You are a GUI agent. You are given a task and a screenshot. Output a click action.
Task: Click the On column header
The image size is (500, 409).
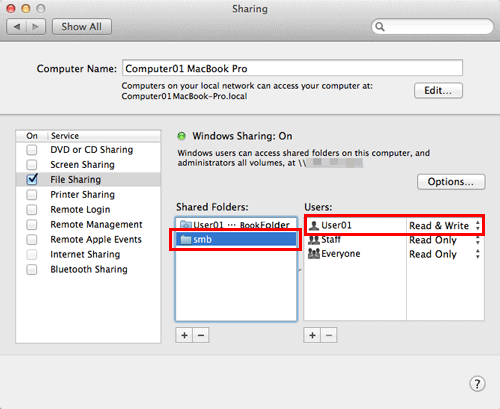(x=32, y=136)
